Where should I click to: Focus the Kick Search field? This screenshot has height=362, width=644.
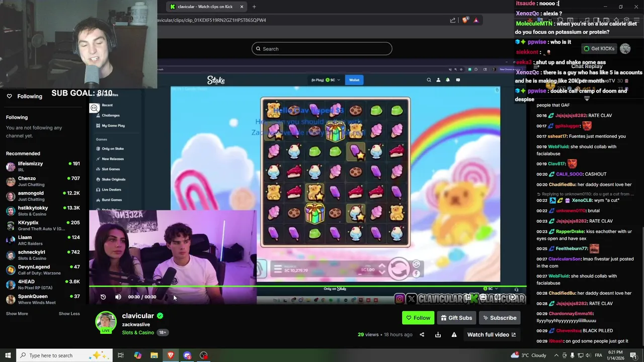pos(322,49)
